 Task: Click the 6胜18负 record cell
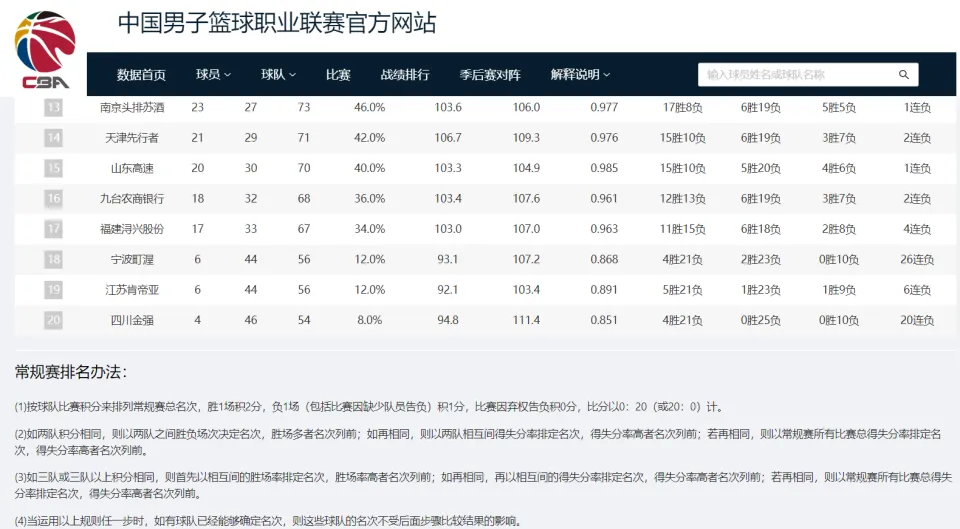point(760,229)
